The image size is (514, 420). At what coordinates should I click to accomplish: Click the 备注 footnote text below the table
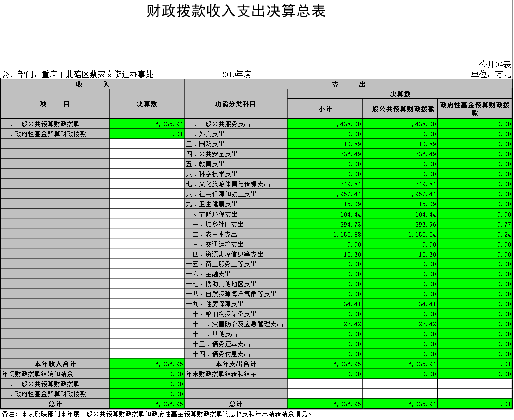point(157,414)
